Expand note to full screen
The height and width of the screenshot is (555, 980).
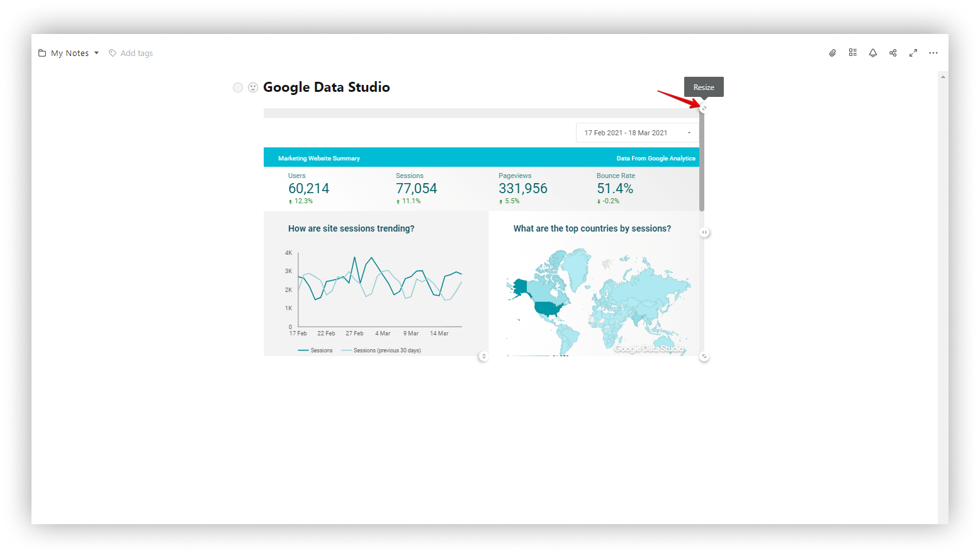click(913, 53)
